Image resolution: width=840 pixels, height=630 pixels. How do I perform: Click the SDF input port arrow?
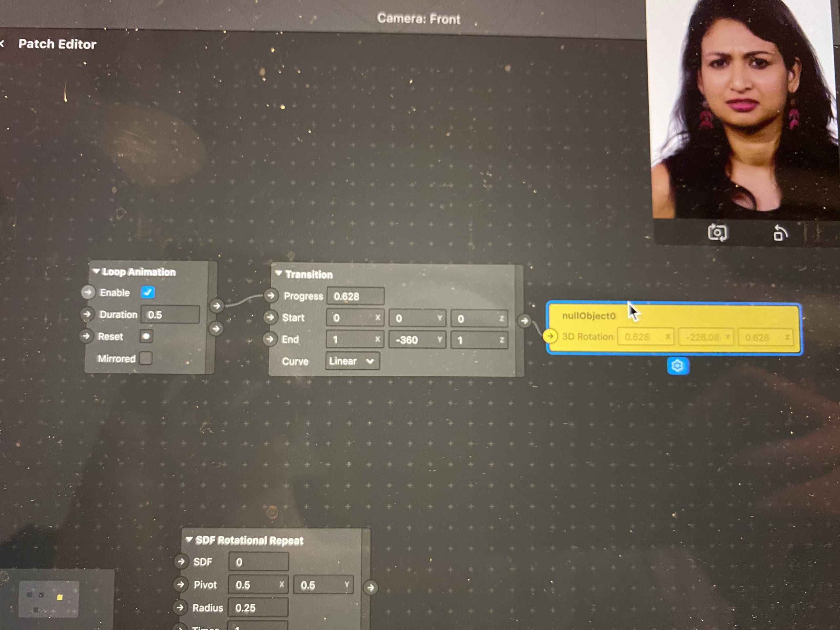[x=181, y=561]
